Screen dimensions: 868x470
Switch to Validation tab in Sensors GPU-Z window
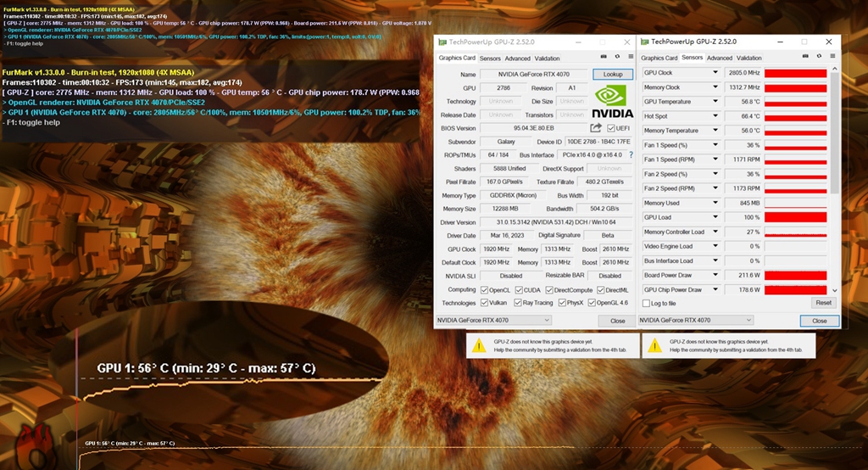(749, 58)
